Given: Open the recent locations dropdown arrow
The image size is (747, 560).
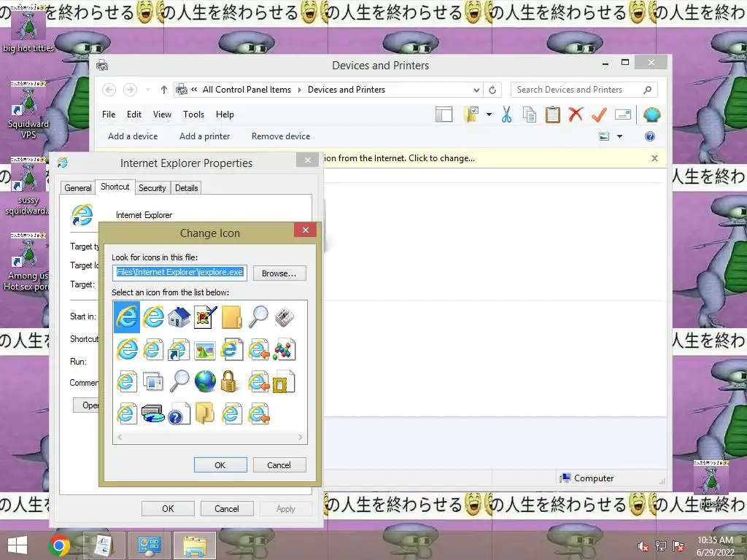Looking at the screenshot, I should pyautogui.click(x=147, y=90).
